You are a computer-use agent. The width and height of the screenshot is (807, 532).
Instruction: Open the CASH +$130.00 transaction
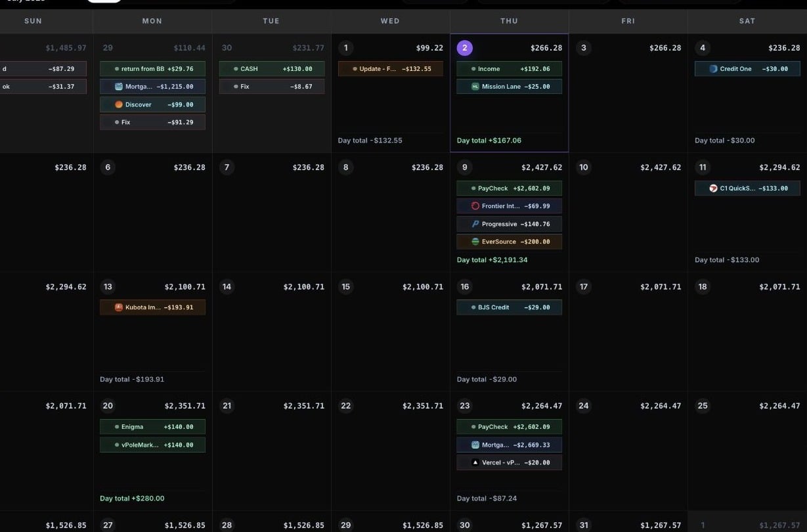pos(271,69)
